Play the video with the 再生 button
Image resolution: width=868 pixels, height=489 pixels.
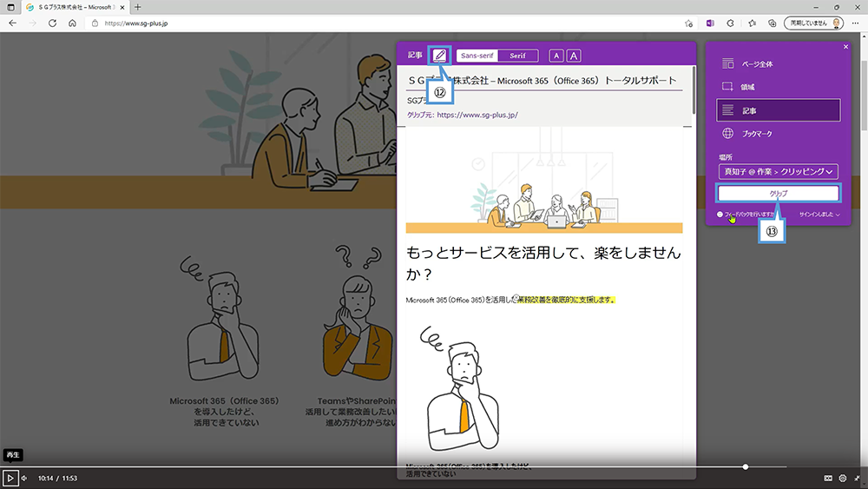(10, 478)
